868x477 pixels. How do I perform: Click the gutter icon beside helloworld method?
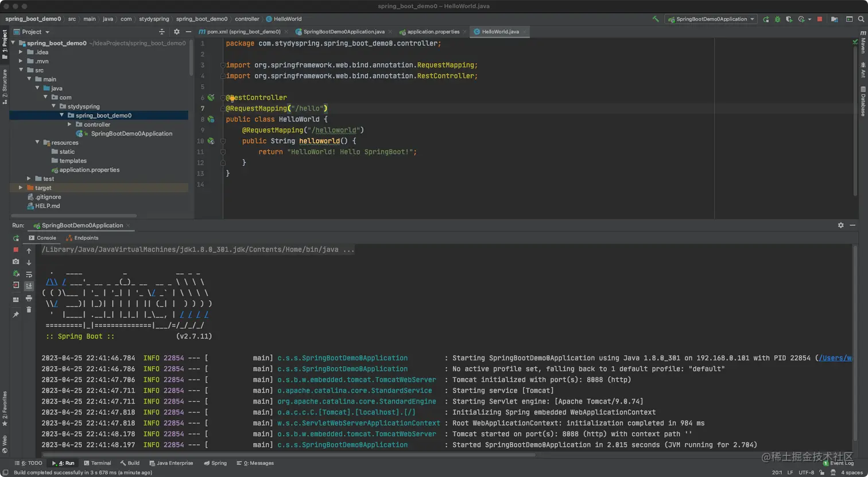click(x=211, y=141)
